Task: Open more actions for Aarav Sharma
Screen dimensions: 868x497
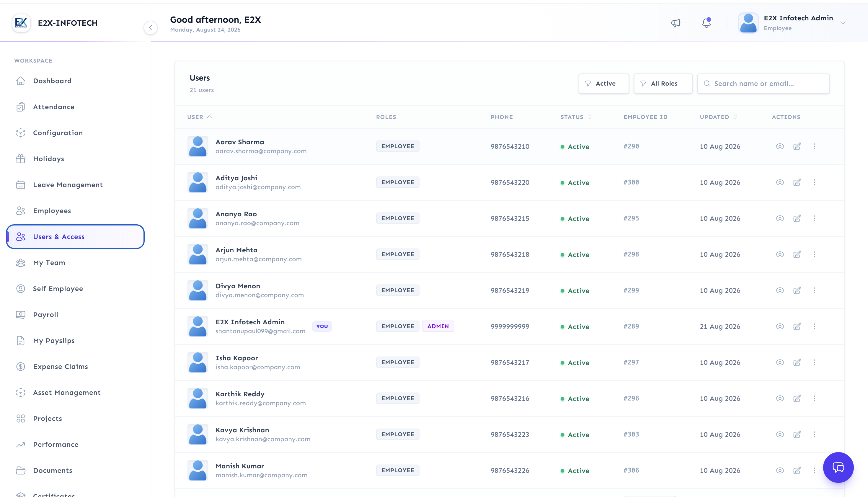Action: click(x=814, y=146)
